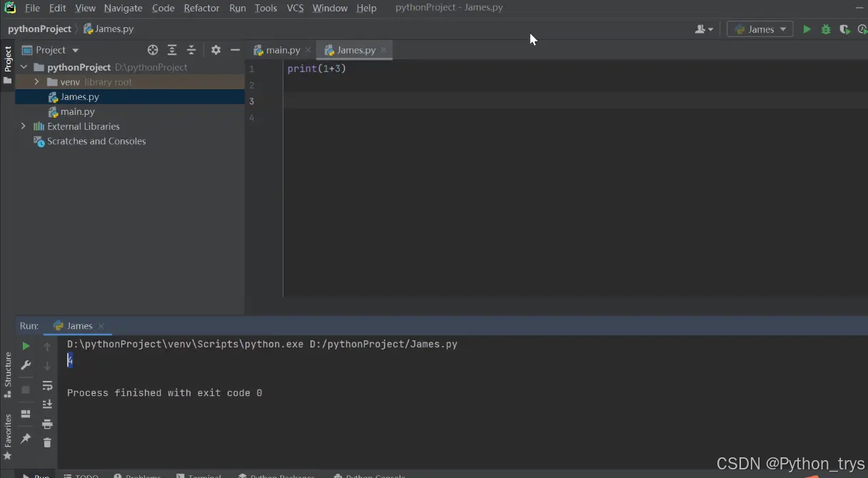Open the Navigate menu
868x478 pixels.
coord(123,8)
